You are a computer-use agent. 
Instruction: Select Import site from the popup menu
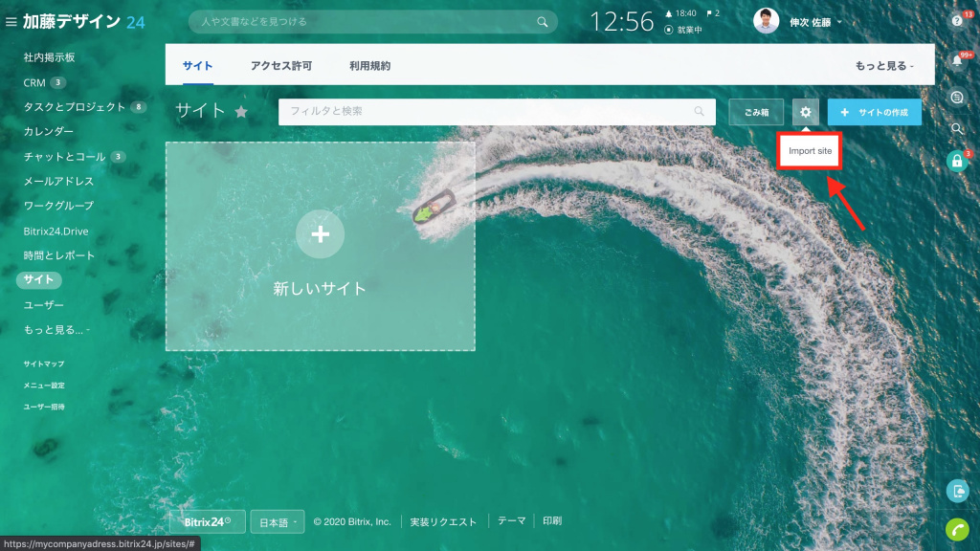[811, 151]
